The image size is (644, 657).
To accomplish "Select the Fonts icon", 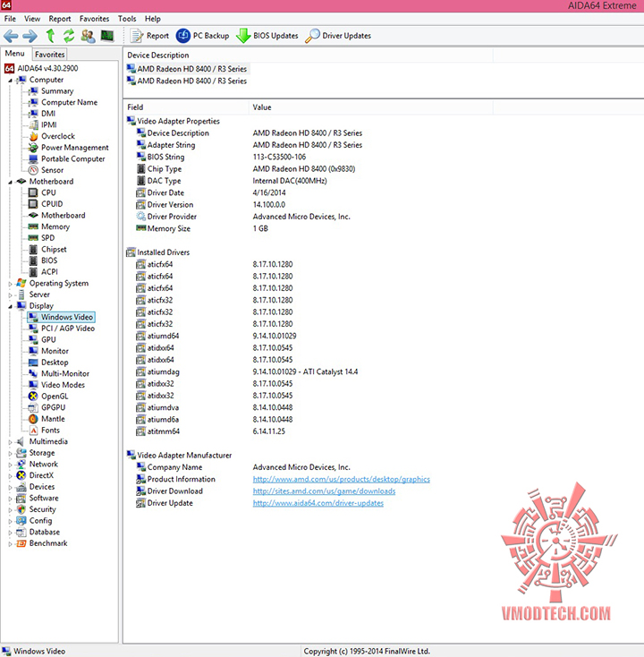I will [33, 431].
